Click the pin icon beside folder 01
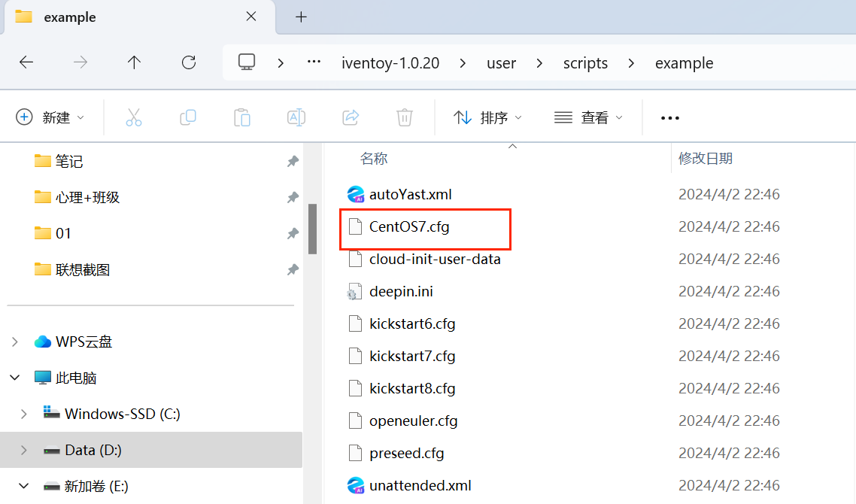The height and width of the screenshot is (504, 856). (x=293, y=233)
